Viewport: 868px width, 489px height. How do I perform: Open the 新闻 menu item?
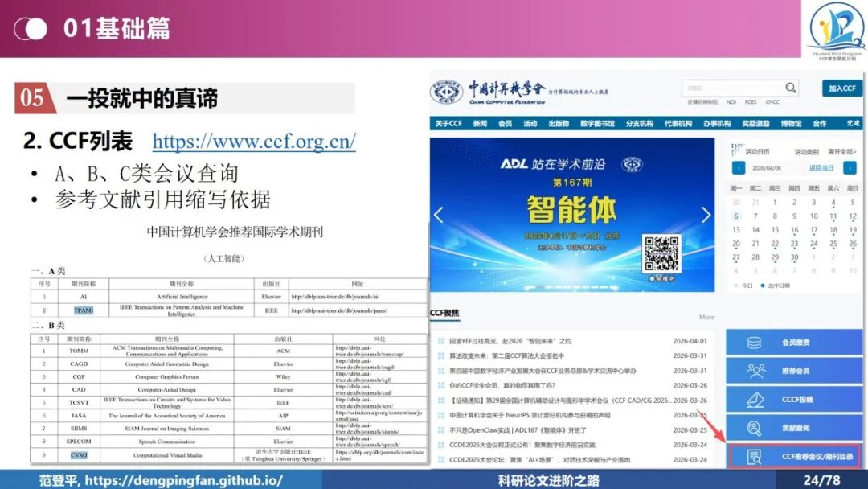(x=480, y=124)
